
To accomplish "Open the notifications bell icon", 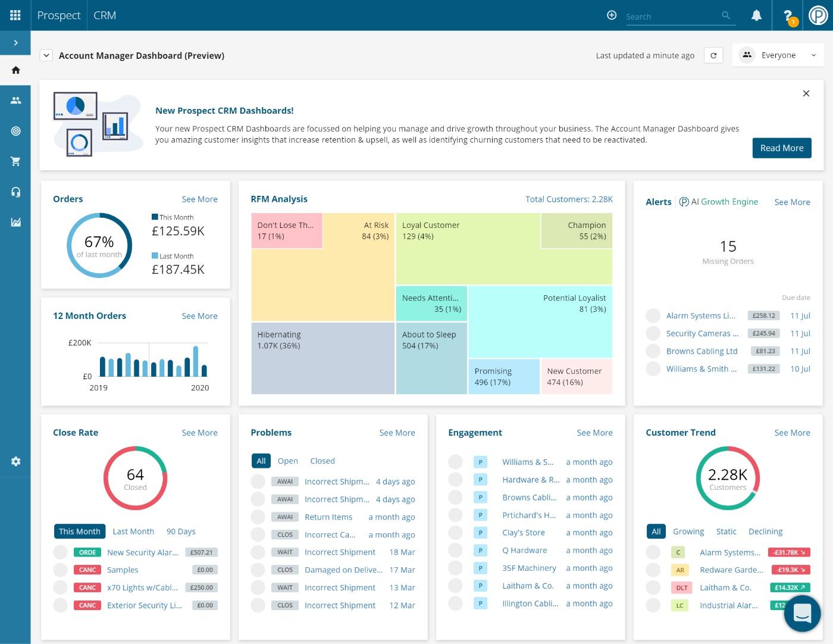I will [756, 15].
